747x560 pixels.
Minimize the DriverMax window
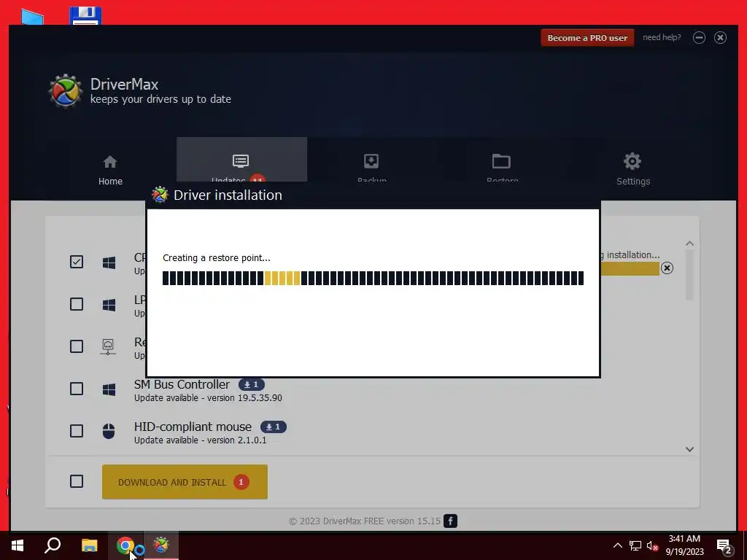click(699, 38)
